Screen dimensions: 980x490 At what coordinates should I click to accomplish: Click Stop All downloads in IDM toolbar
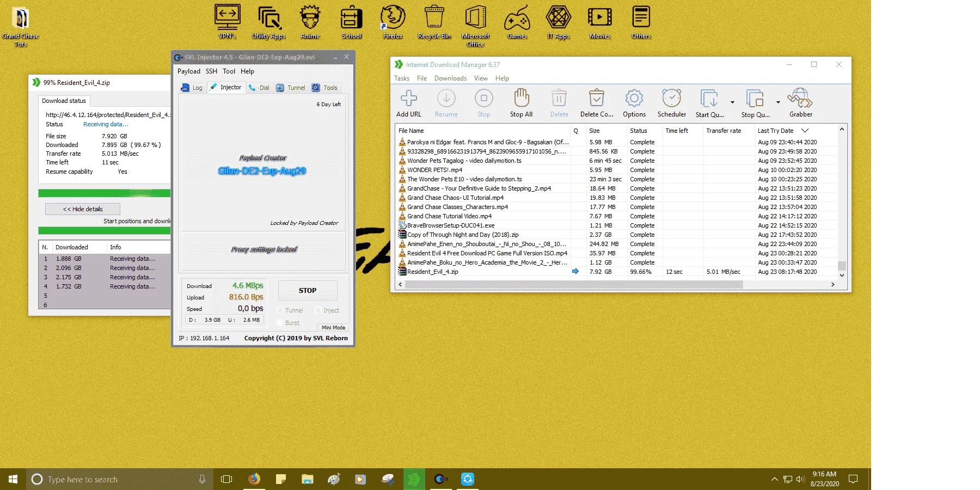pos(521,103)
